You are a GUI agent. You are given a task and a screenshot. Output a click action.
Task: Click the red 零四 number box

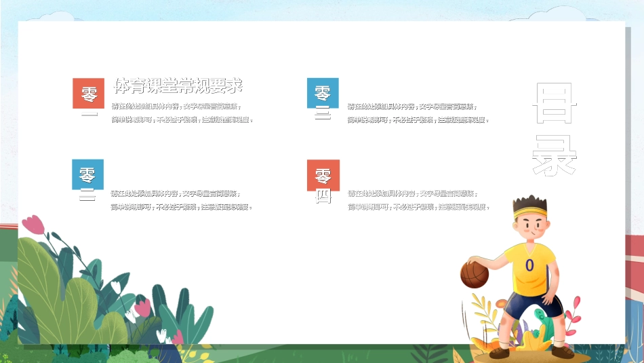323,175
